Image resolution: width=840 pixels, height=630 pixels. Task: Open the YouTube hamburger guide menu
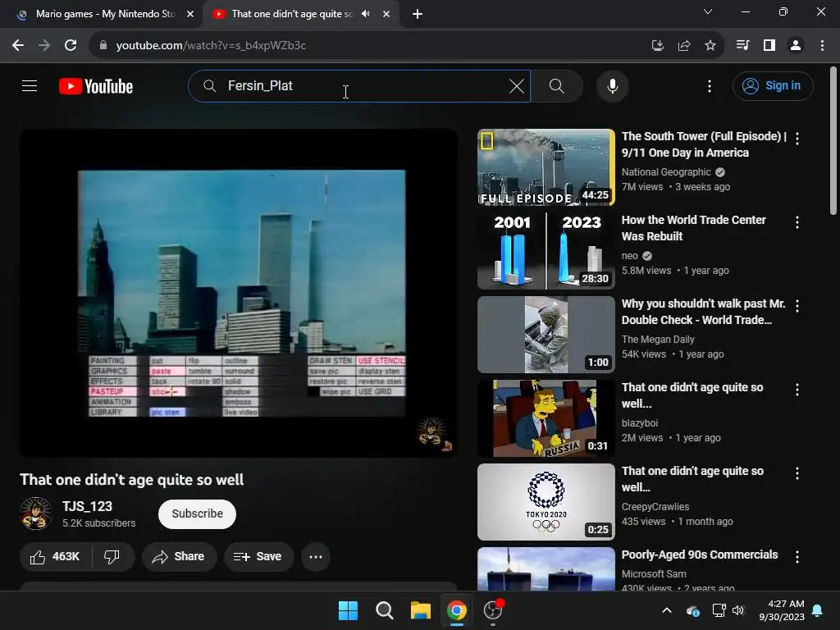pyautogui.click(x=30, y=85)
